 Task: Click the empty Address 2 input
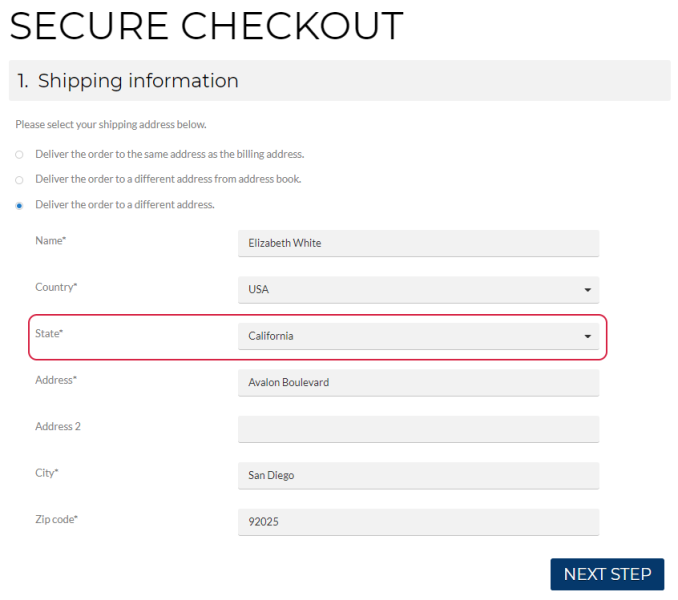click(x=418, y=429)
